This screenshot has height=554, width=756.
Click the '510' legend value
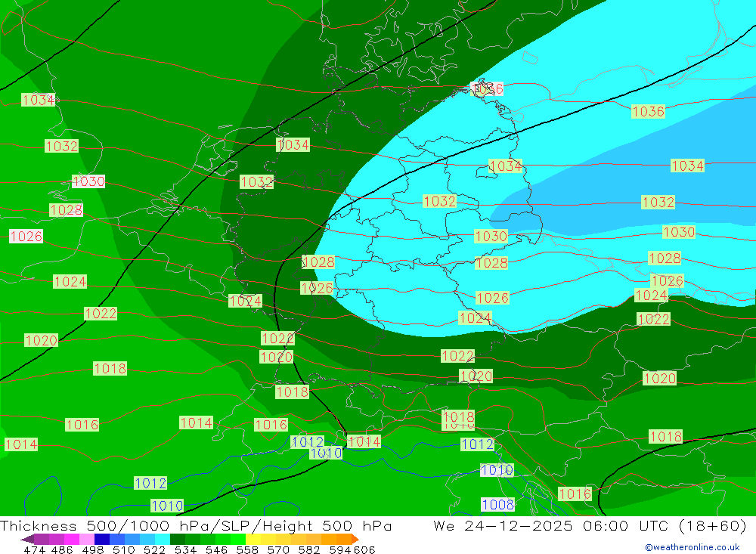[x=123, y=549]
